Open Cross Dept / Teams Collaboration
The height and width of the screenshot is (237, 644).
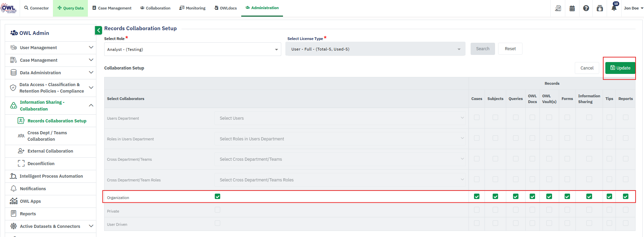pyautogui.click(x=47, y=136)
